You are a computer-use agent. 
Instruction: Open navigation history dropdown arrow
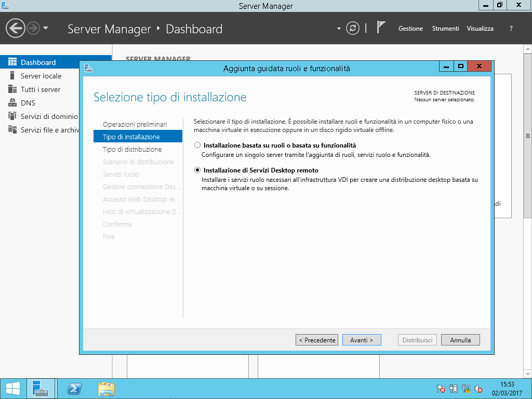[46, 28]
